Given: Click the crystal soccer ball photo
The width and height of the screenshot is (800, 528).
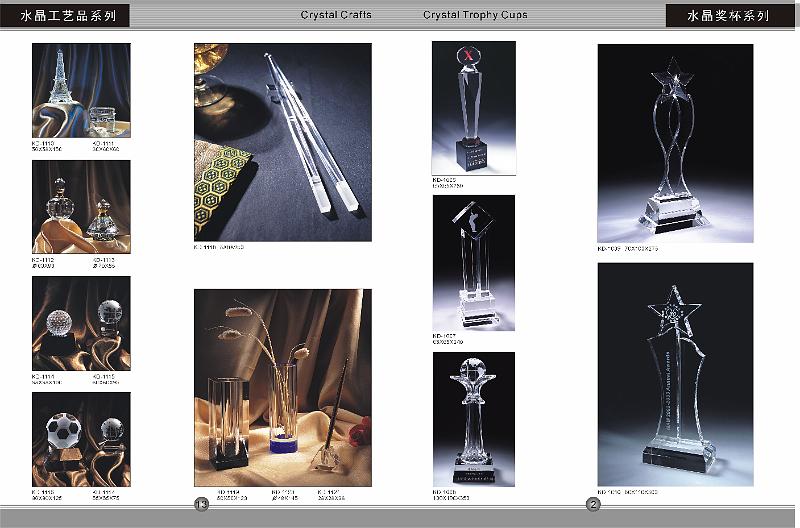Looking at the screenshot, I should pyautogui.click(x=81, y=439).
